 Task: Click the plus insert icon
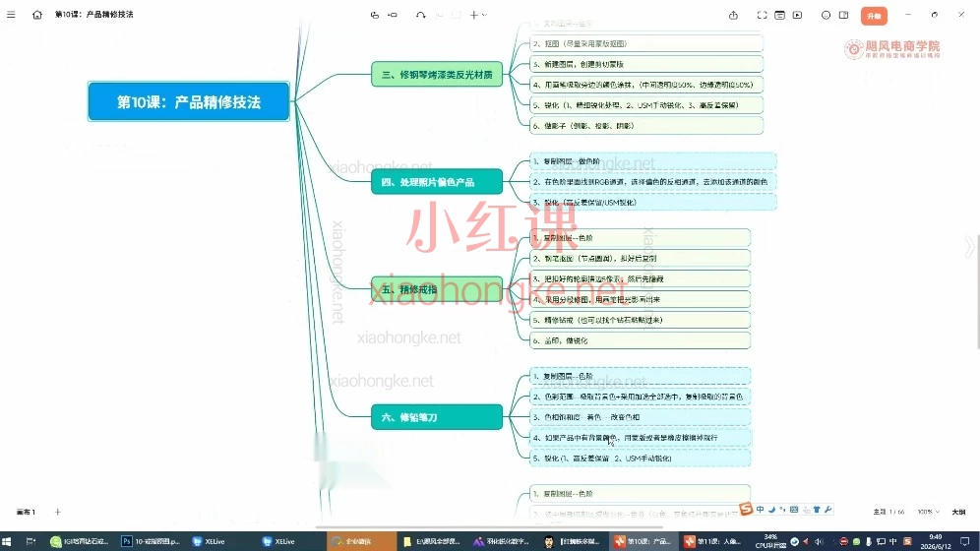(x=473, y=15)
